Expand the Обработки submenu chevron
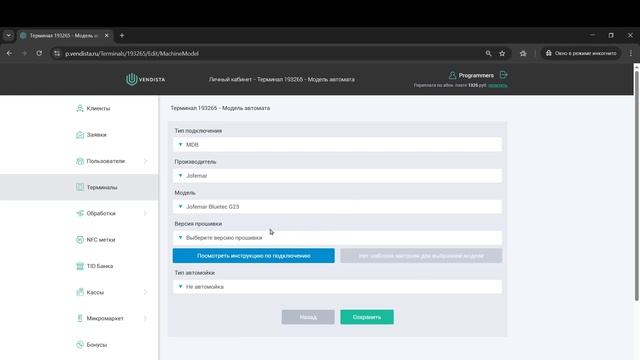Image resolution: width=640 pixels, height=360 pixels. 145,213
